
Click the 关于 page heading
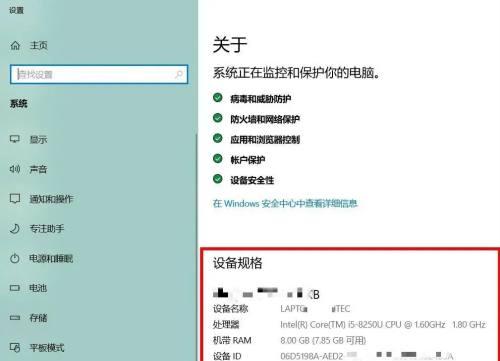click(x=230, y=45)
